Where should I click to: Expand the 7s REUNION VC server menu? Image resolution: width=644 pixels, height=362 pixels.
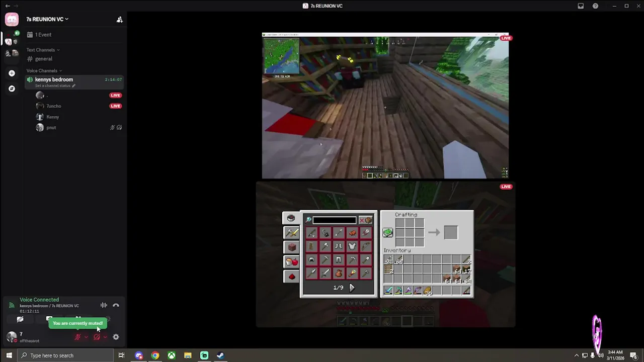coord(47,19)
